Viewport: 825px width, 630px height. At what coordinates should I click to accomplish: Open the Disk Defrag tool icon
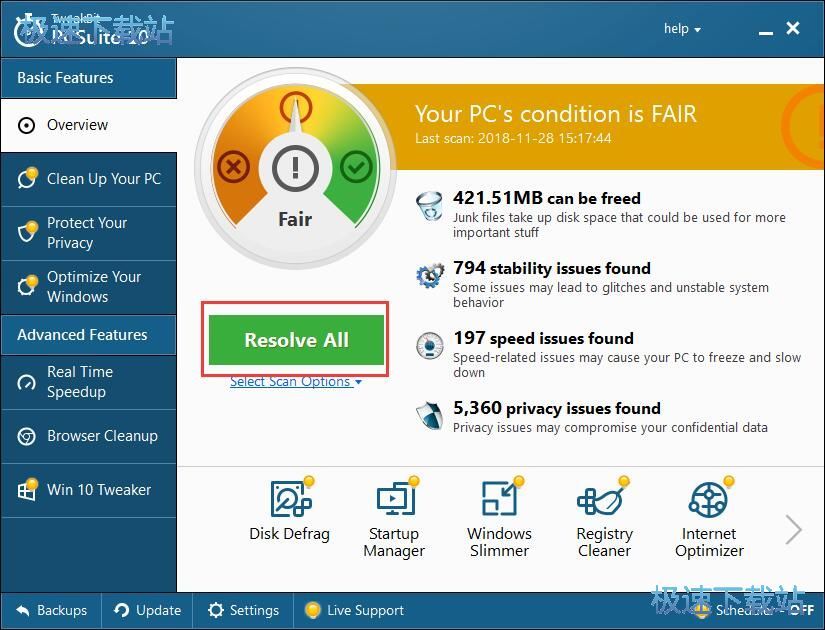pos(290,498)
